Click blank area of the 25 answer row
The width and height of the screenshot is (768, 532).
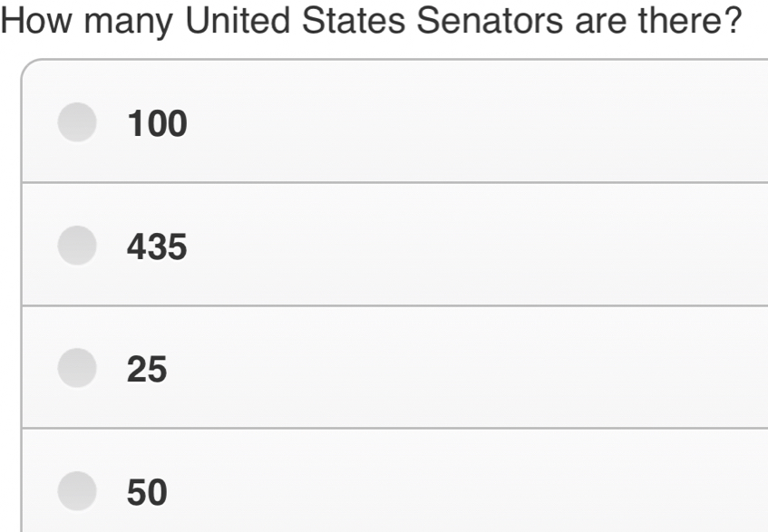pyautogui.click(x=471, y=369)
